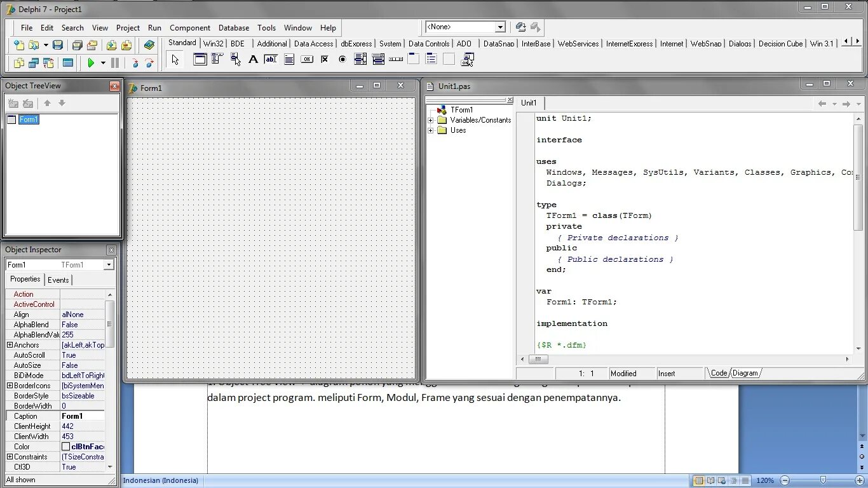The image size is (868, 488).
Task: Click the New Items toolbar icon
Action: click(x=19, y=45)
